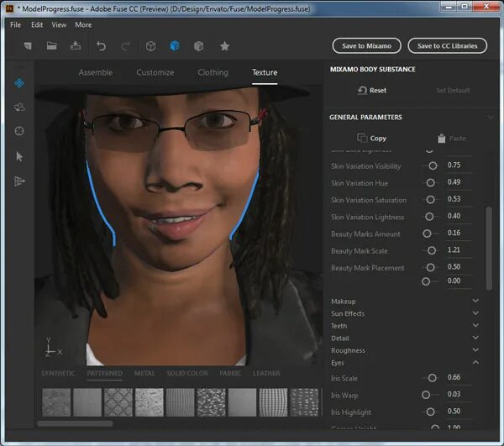504x446 pixels.
Task: Open the View menu
Action: pyautogui.click(x=59, y=24)
